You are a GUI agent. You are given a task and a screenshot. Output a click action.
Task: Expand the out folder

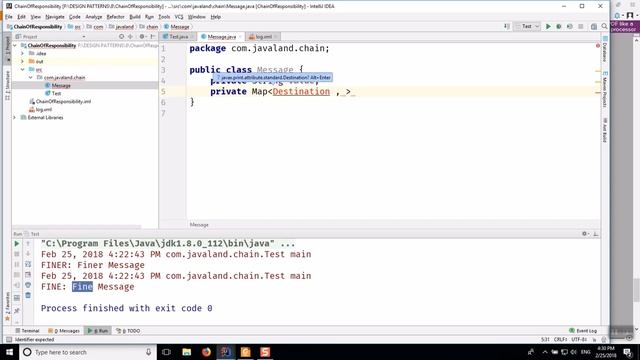[x=23, y=62]
